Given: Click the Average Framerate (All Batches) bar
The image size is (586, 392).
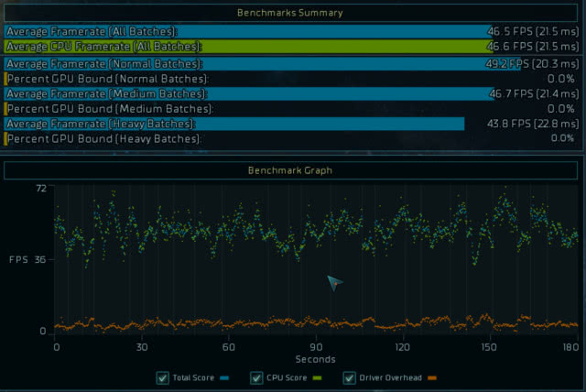Looking at the screenshot, I should coord(247,31).
